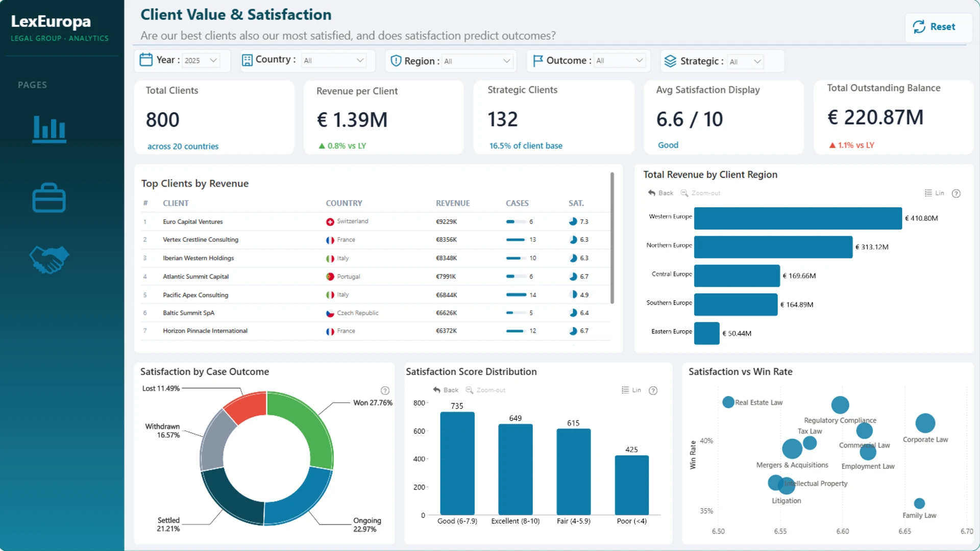980x551 pixels.
Task: Click the Strategic layers icon
Action: [670, 61]
